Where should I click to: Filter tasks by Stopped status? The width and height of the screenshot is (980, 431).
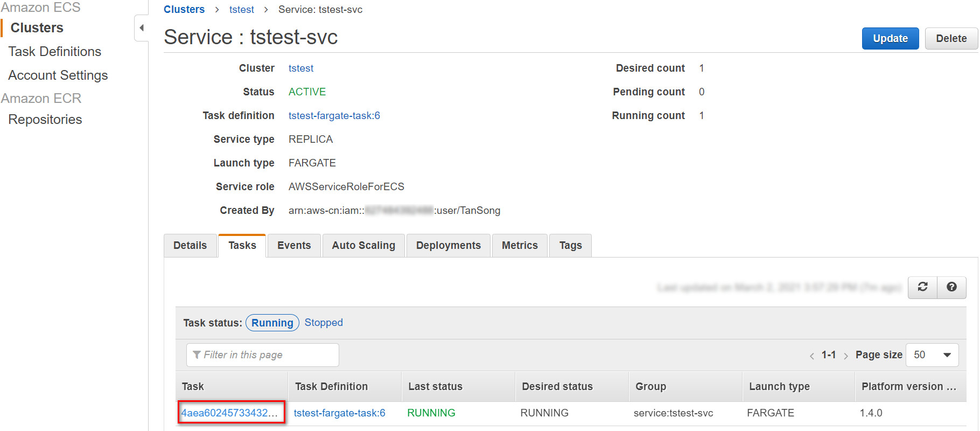(324, 323)
